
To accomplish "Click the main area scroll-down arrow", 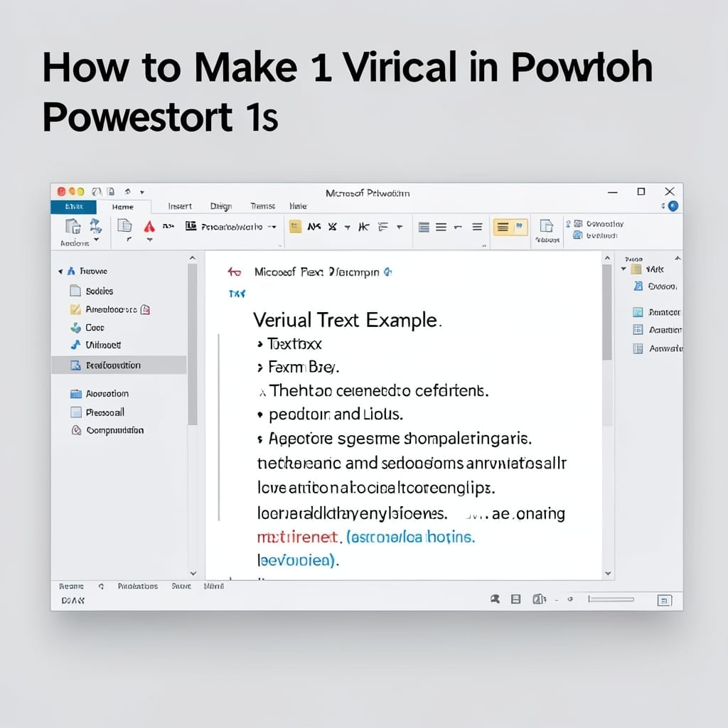I will (607, 574).
